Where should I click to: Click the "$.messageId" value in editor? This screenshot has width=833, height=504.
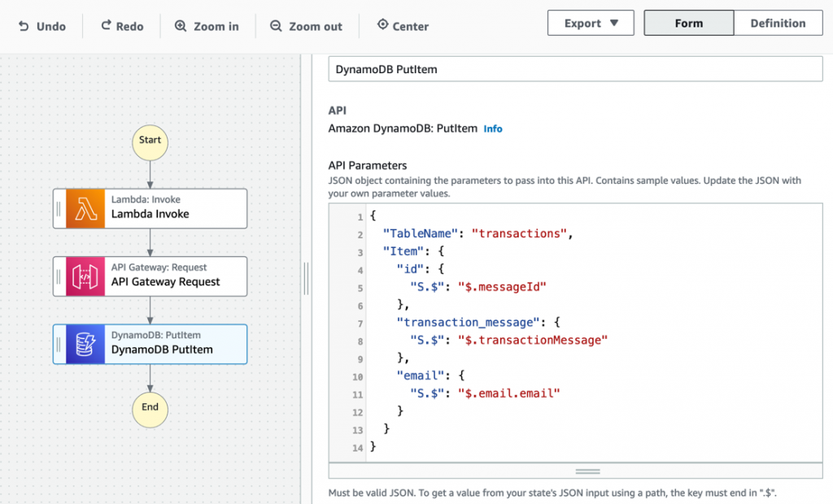point(502,287)
